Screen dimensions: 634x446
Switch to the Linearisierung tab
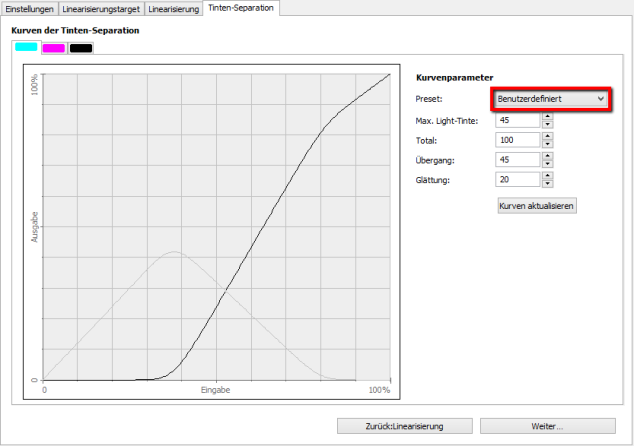point(173,8)
